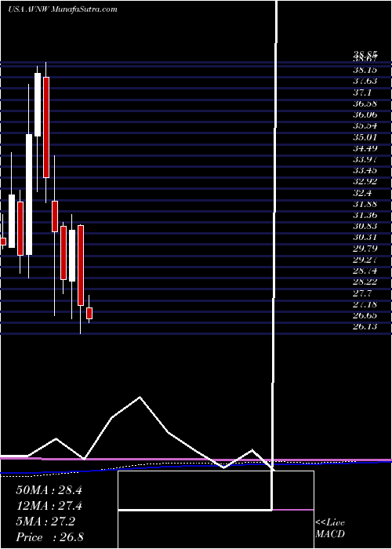
Task: Click the Price : 26.8 value
Action: (49, 537)
